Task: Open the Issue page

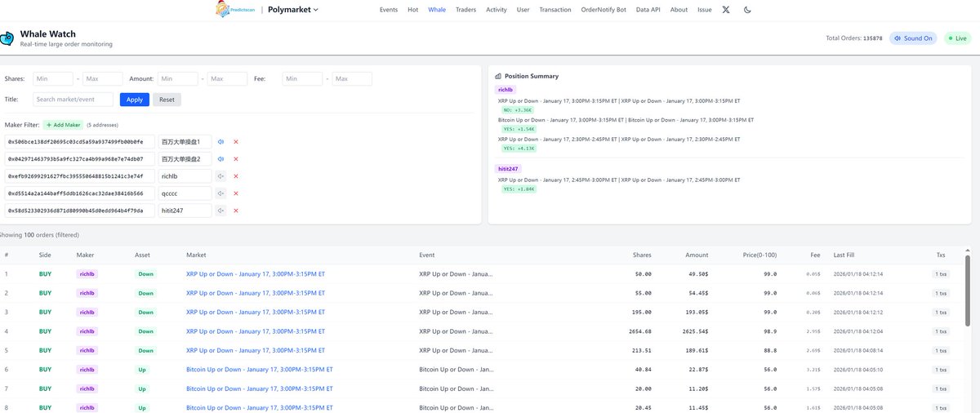Action: pos(704,10)
